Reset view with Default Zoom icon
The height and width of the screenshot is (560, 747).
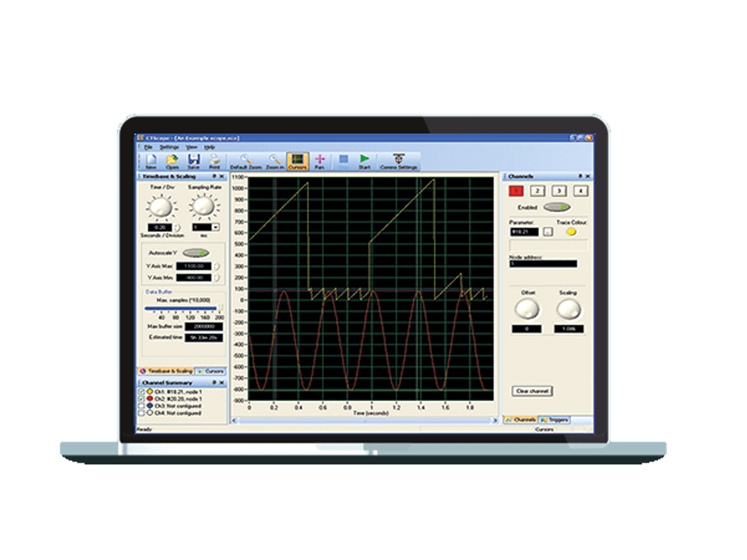pos(245,160)
